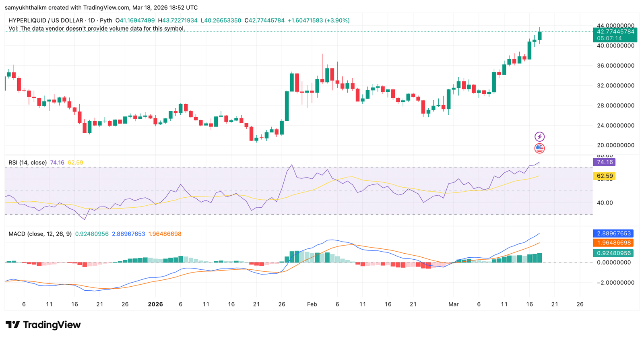Click the US flag economic event icon

coord(539,149)
